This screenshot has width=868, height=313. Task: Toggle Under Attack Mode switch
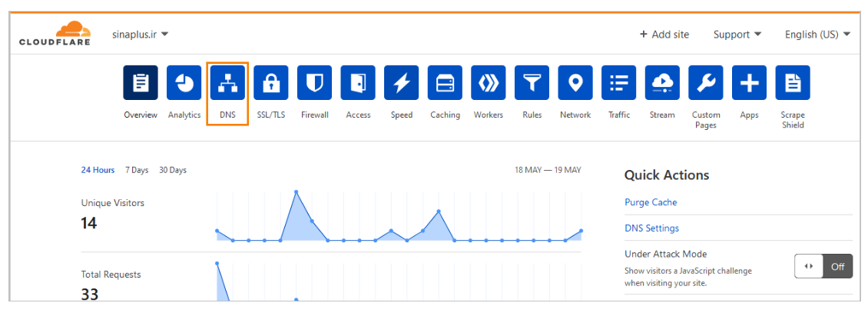tap(823, 266)
